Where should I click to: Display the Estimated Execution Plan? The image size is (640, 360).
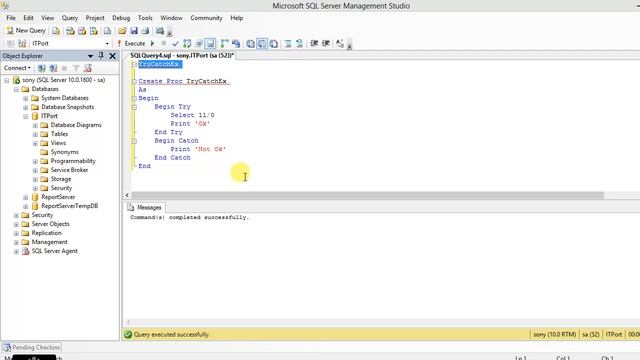187,43
